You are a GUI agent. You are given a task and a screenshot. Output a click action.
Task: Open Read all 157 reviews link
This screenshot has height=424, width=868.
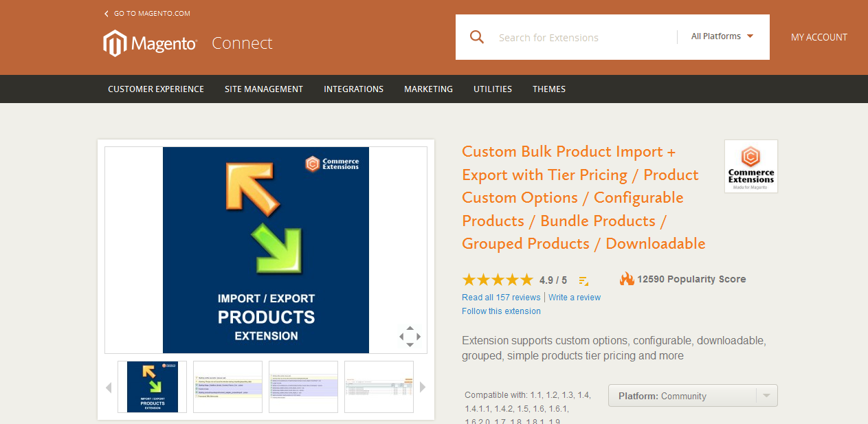coord(501,298)
